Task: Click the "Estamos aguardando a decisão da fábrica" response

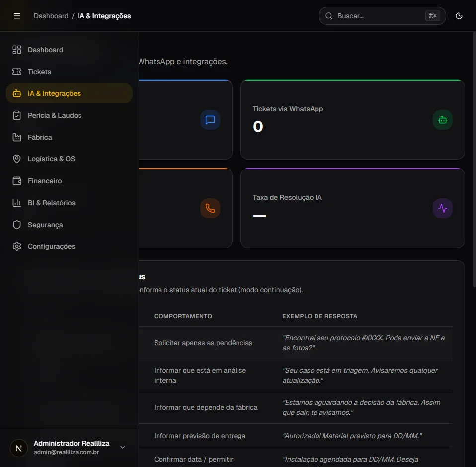Action: point(361,407)
